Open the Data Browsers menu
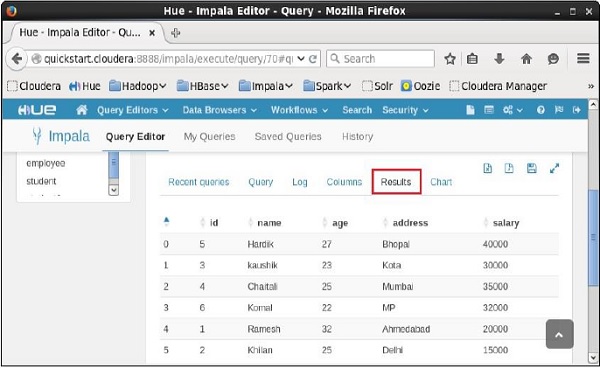The width and height of the screenshot is (600, 368). 219,110
